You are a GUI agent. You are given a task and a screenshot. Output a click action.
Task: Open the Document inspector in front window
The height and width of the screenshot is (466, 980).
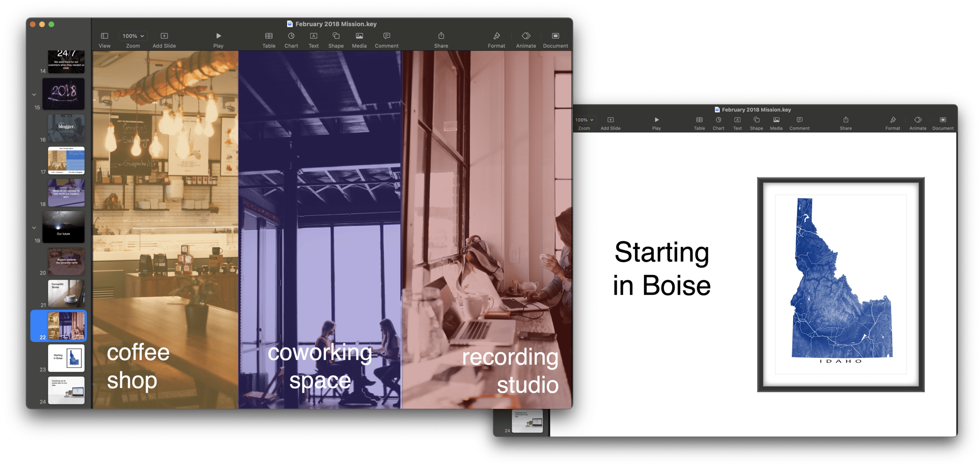(x=555, y=36)
